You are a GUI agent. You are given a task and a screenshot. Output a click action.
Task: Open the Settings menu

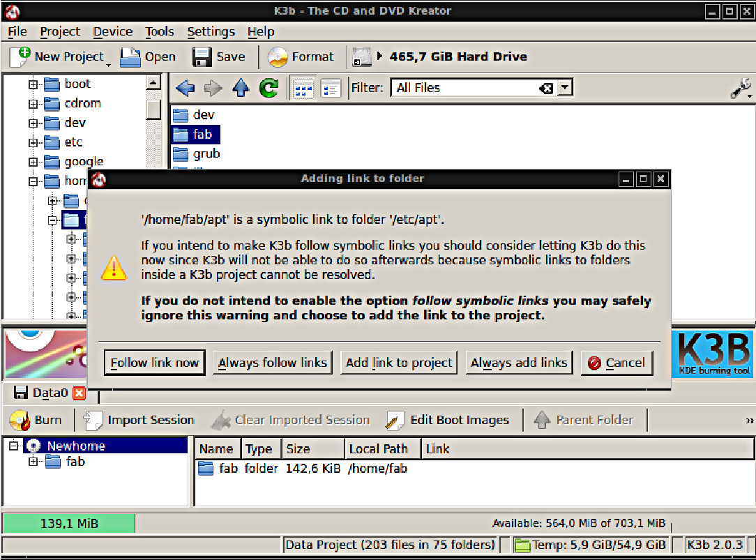tap(211, 32)
